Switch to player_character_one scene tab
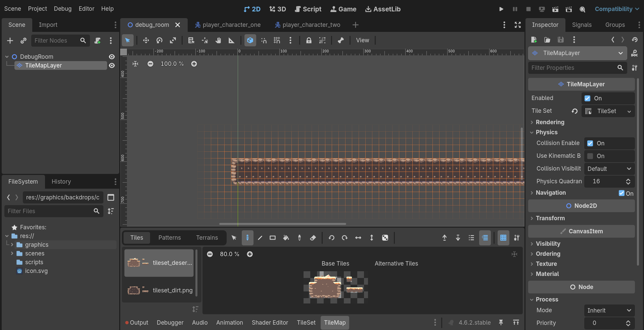This screenshot has width=644, height=330. 228,25
